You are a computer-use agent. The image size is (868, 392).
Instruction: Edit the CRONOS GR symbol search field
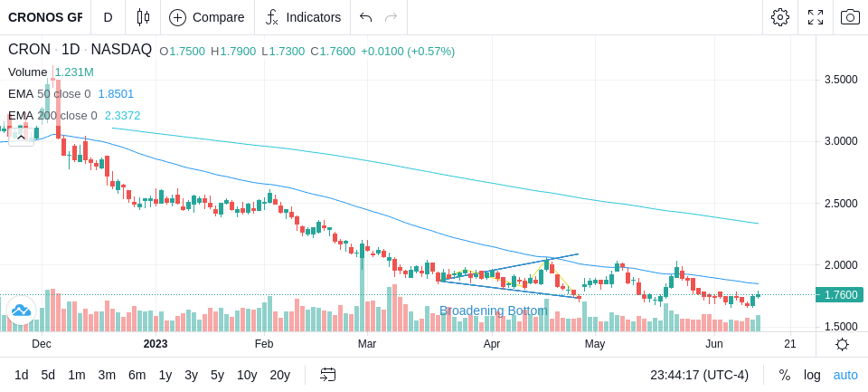(45, 17)
